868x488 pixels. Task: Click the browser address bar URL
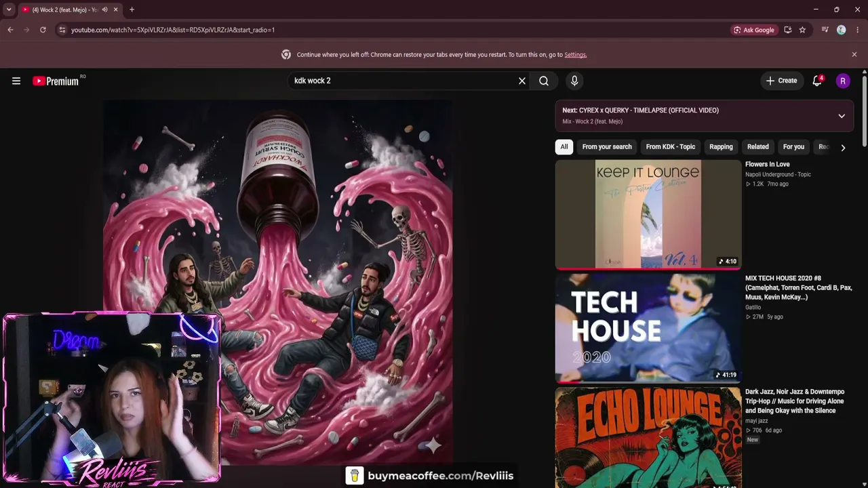coord(173,30)
